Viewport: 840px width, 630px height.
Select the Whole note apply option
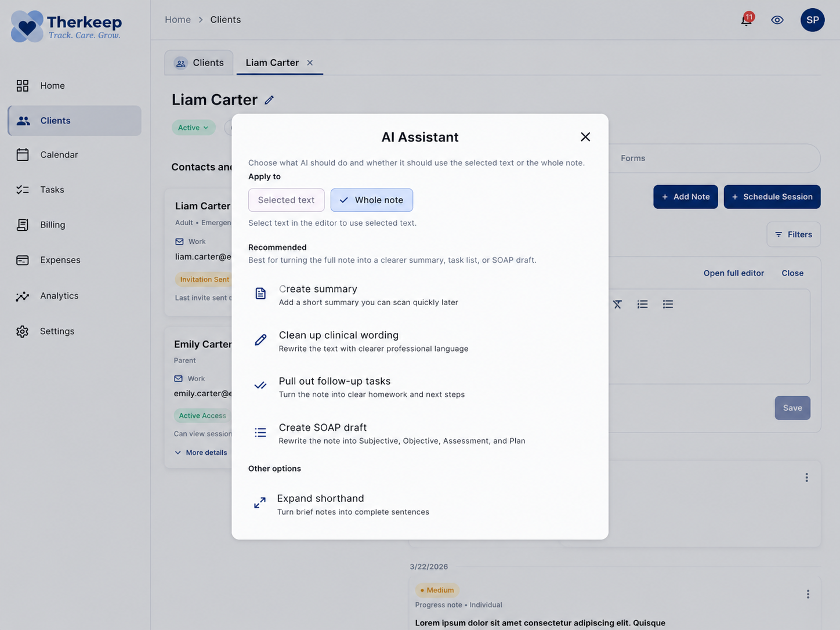pos(371,199)
